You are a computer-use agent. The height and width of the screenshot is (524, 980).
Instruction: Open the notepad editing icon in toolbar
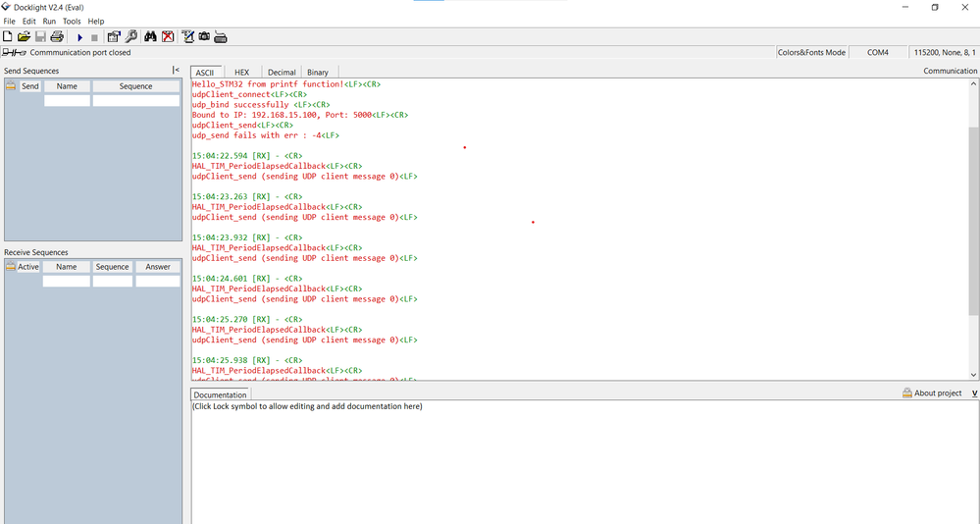click(187, 37)
